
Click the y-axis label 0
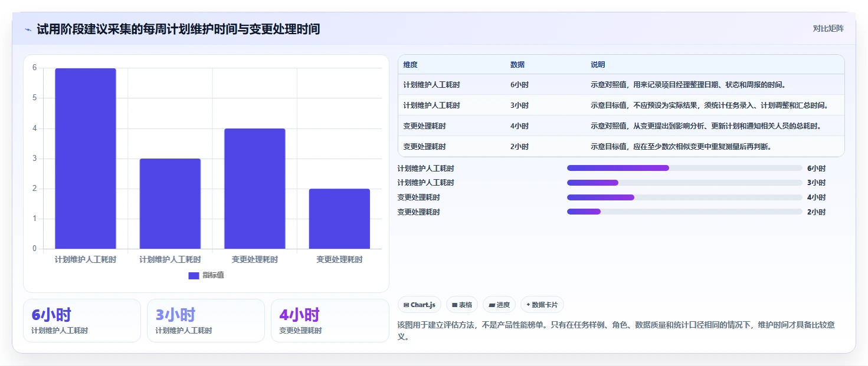point(34,249)
